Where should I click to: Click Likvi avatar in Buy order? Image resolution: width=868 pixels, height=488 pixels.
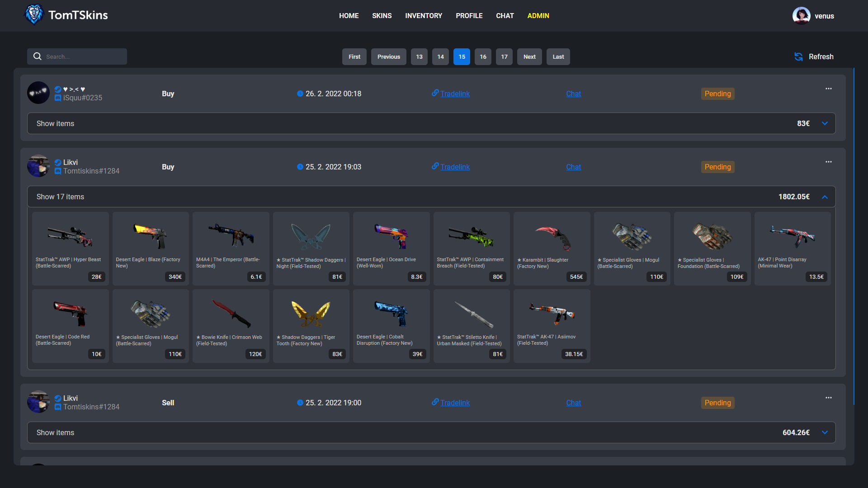[x=38, y=166]
